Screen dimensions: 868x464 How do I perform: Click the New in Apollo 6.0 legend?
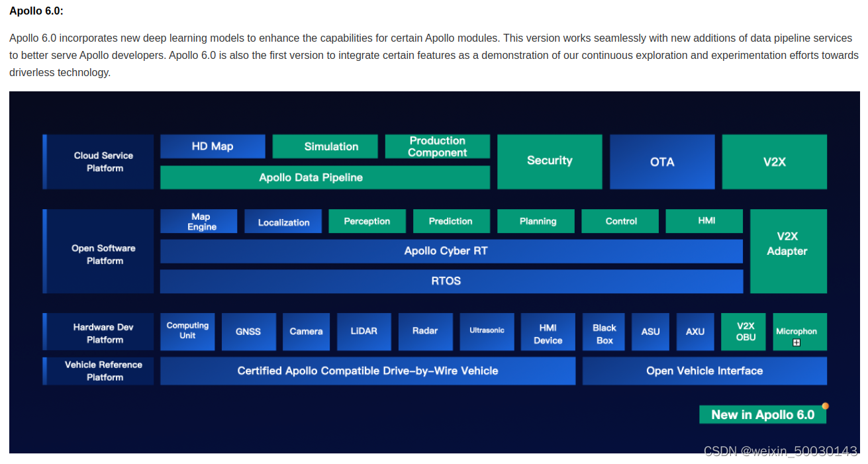[763, 415]
